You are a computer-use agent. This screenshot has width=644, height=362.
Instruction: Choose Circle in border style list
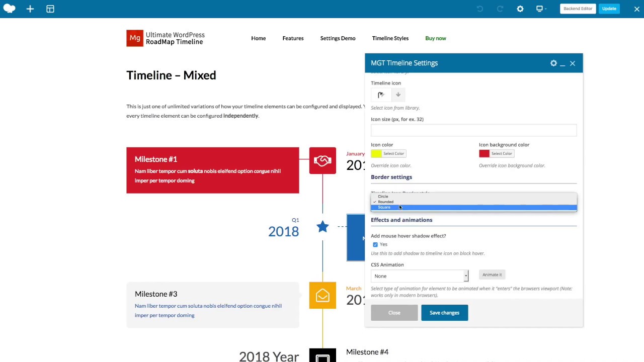coord(473,197)
